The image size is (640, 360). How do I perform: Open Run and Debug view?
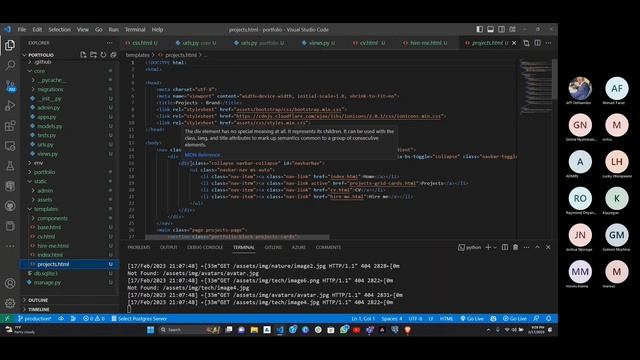tap(10, 106)
